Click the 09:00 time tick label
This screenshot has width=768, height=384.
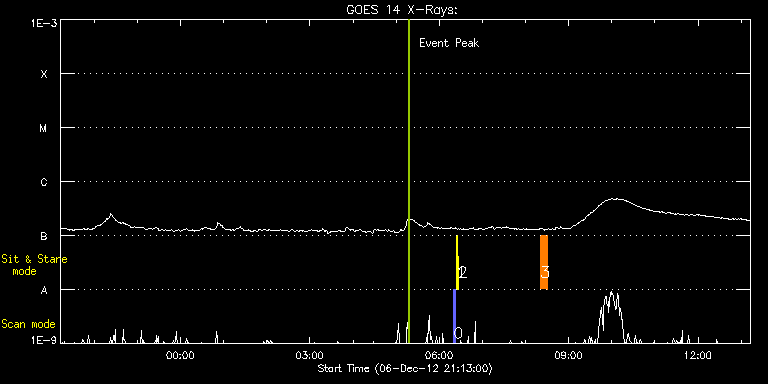pos(568,355)
